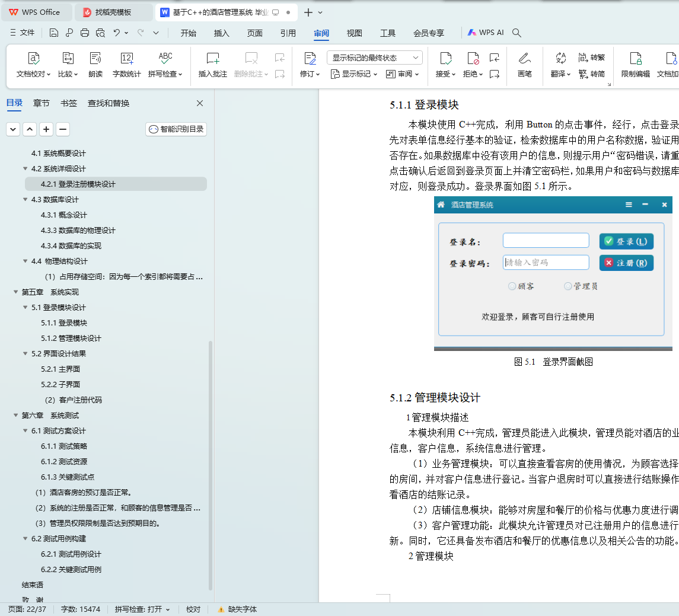Jump to 5.1.1 登录模块 in outline
This screenshot has width=679, height=616.
tap(64, 323)
